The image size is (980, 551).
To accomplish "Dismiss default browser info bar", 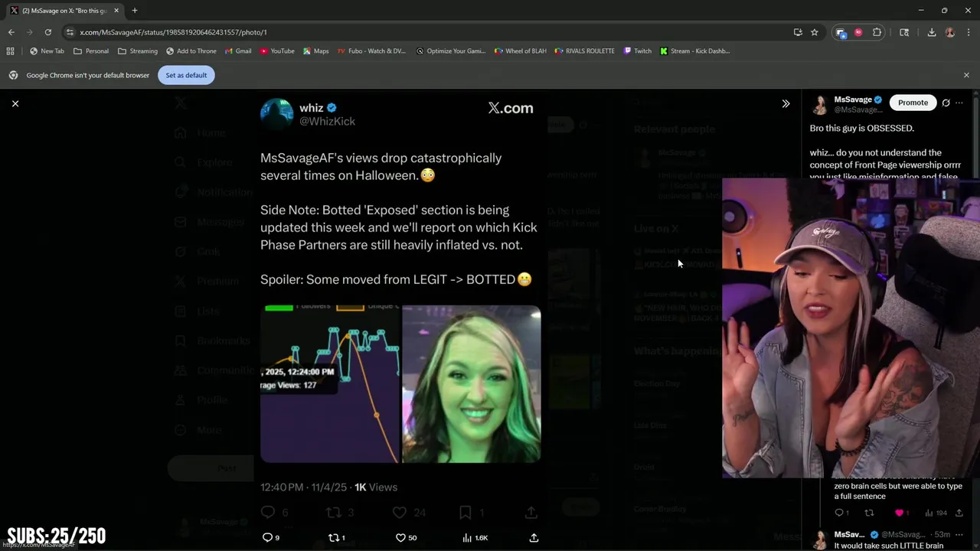I will (x=966, y=75).
